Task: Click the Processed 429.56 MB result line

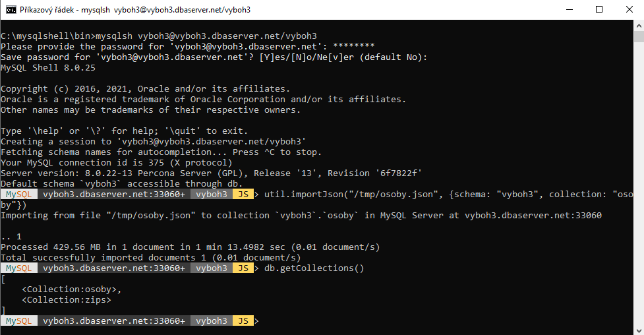Action: (x=190, y=247)
